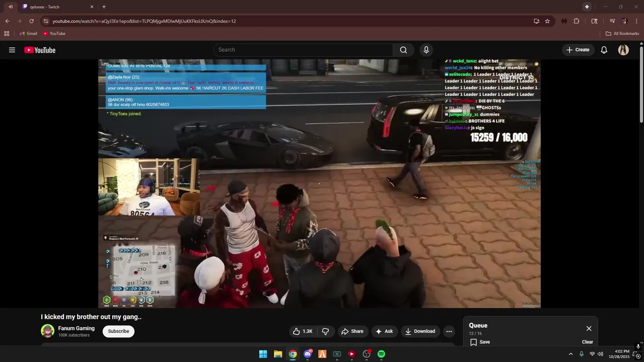Select the qeloeee - Twitch tab
Viewport: 644px width, 362px height.
(58, 7)
